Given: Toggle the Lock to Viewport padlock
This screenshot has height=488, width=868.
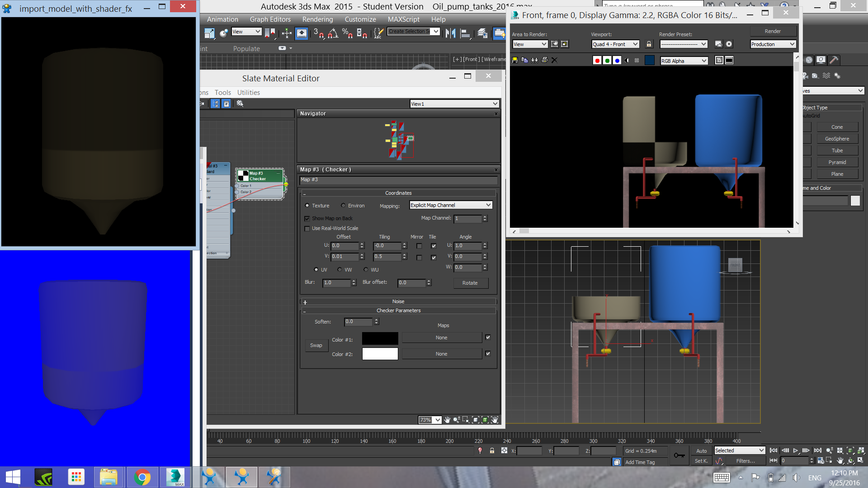Looking at the screenshot, I should point(649,44).
